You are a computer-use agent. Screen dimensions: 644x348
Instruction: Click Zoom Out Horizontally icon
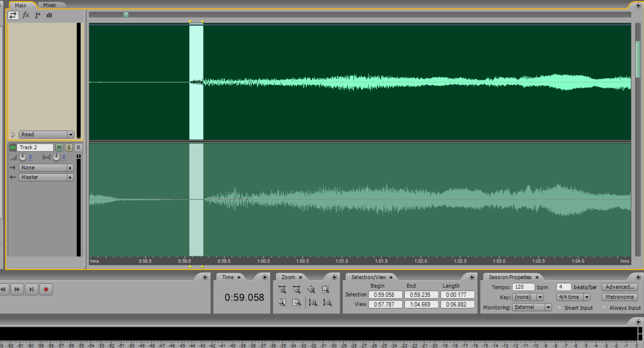(x=297, y=290)
